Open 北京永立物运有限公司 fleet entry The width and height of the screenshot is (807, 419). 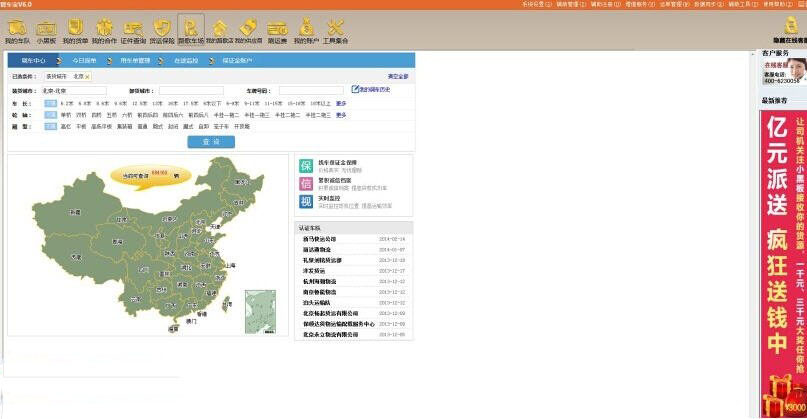(354, 335)
